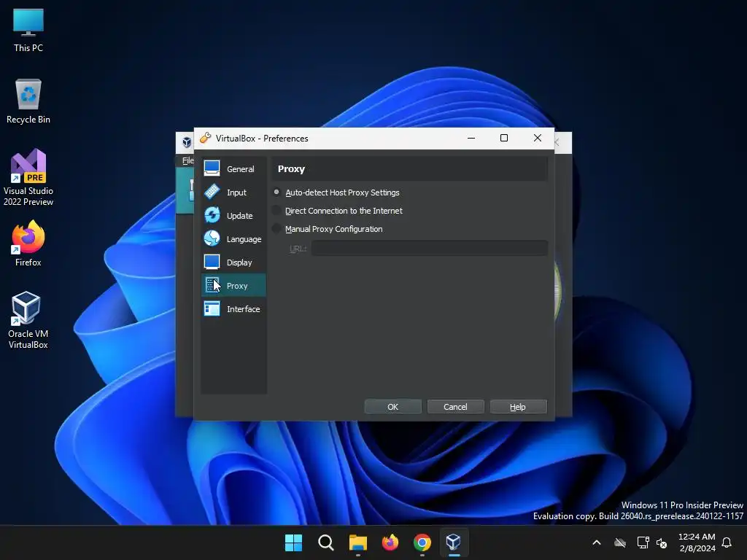Open the Windows Start menu
This screenshot has width=747, height=560.
point(293,542)
